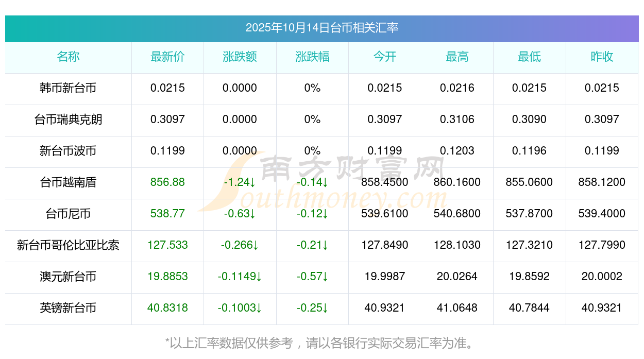Select the high value 41.0648
644x359 pixels.
tap(457, 308)
